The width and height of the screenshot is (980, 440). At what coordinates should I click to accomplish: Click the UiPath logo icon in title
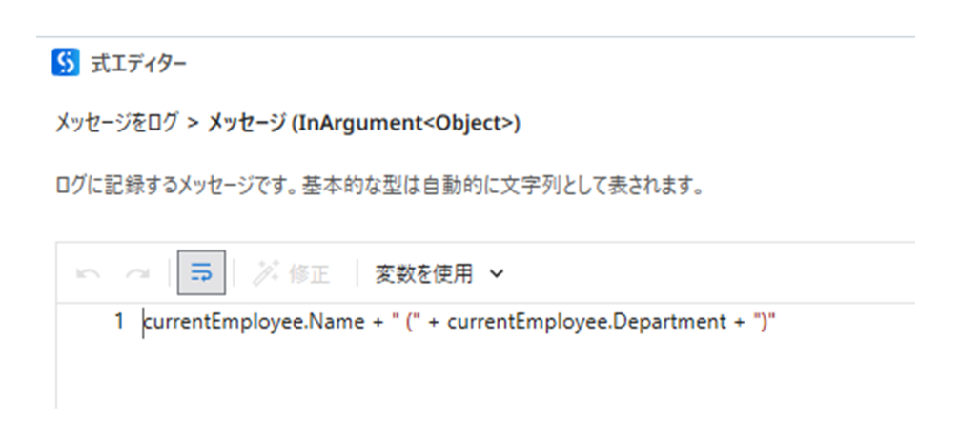tap(65, 64)
